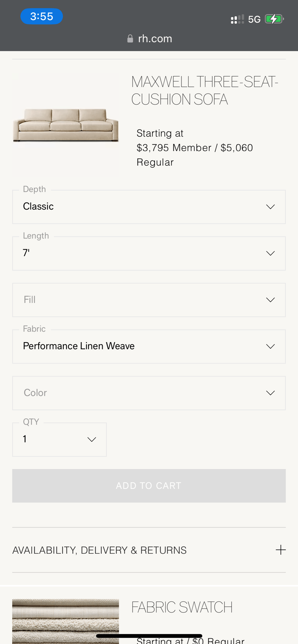Open the Length dropdown showing 7'
298x644 pixels.
tap(149, 253)
